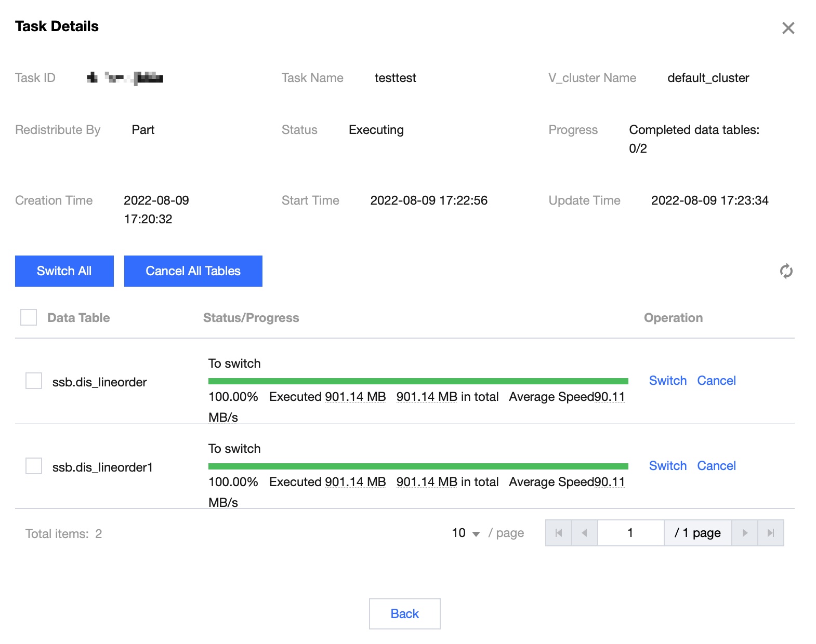
Task: Check the ssb.dis_lineorder1 row checkbox
Action: (34, 466)
